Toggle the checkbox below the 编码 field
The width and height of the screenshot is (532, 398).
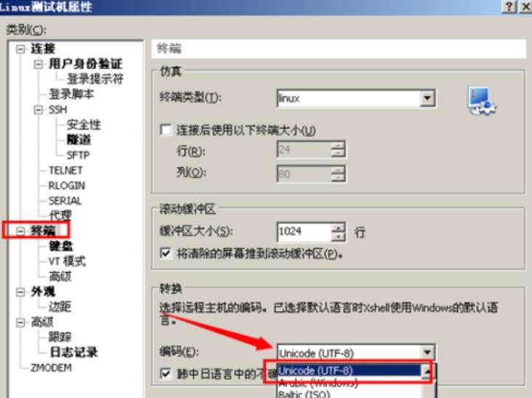(166, 374)
